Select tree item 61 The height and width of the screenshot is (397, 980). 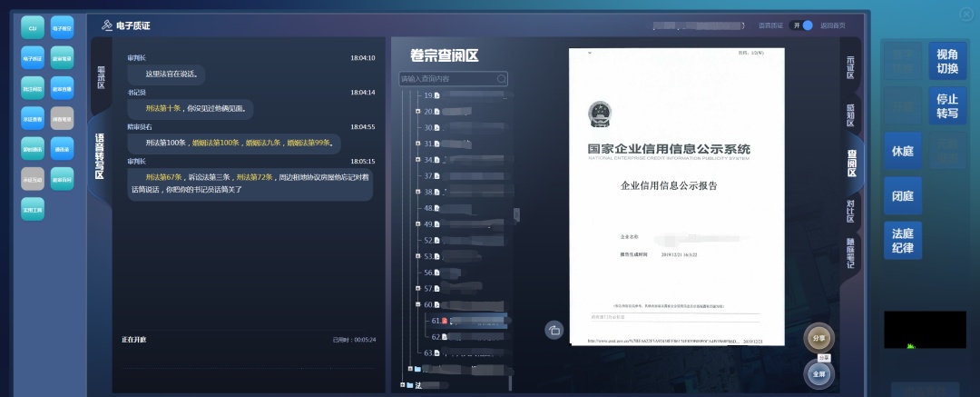[467, 321]
